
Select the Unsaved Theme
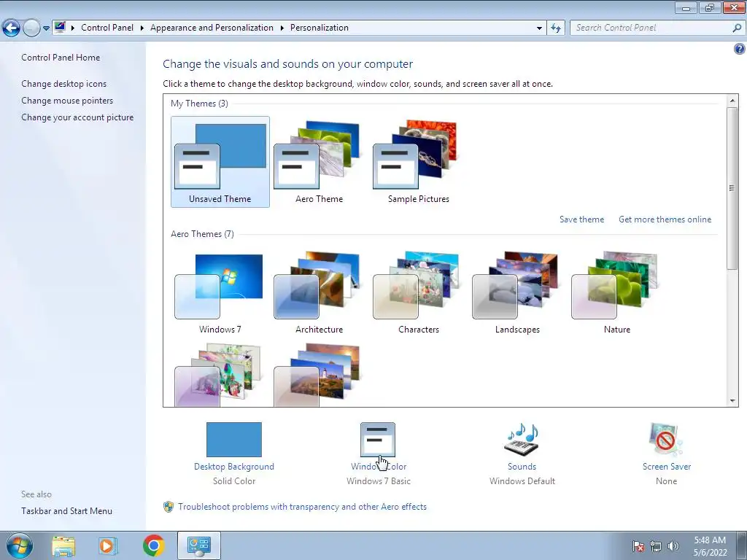(x=220, y=162)
